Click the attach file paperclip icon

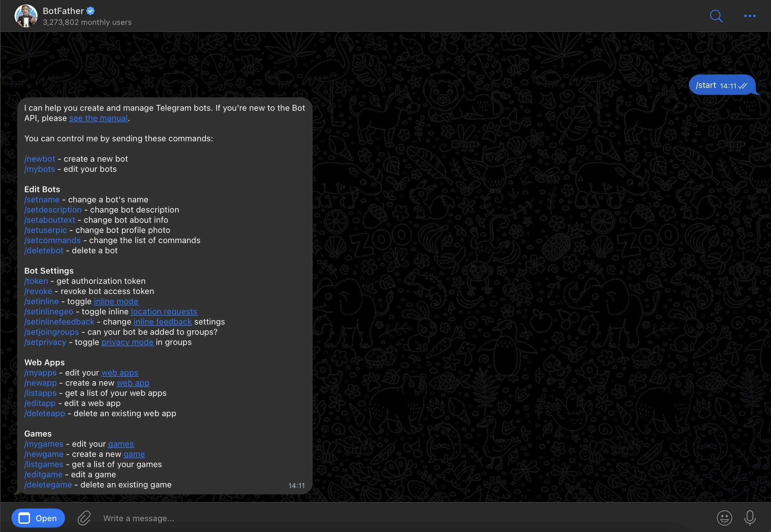(x=84, y=518)
